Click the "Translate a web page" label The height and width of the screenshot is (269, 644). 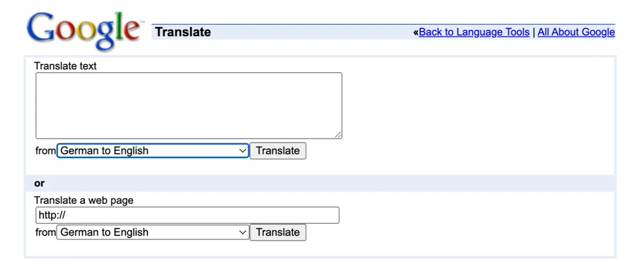pyautogui.click(x=84, y=200)
